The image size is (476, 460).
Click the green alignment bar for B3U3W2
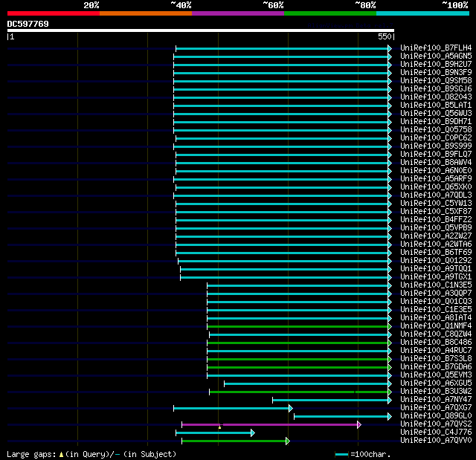pos(299,392)
